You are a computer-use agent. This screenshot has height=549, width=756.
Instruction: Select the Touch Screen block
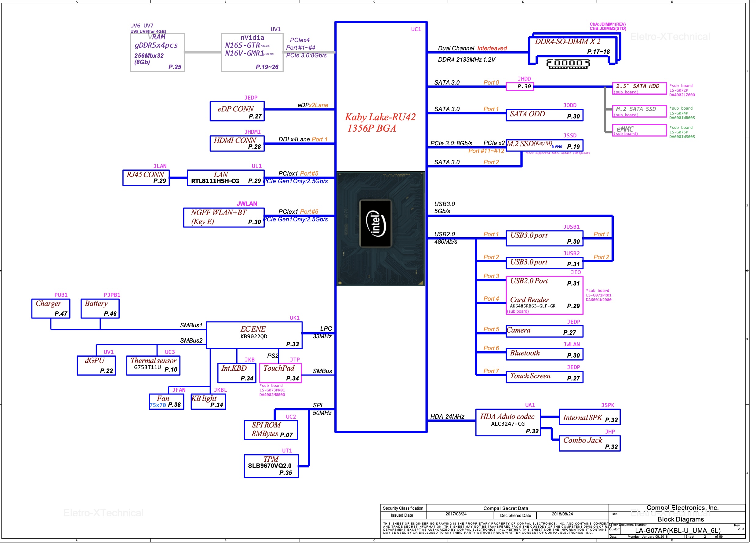coord(544,377)
